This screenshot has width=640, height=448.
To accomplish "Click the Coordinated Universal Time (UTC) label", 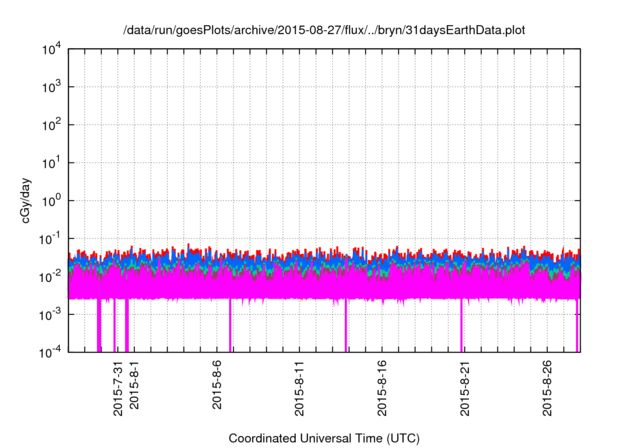I will (324, 438).
